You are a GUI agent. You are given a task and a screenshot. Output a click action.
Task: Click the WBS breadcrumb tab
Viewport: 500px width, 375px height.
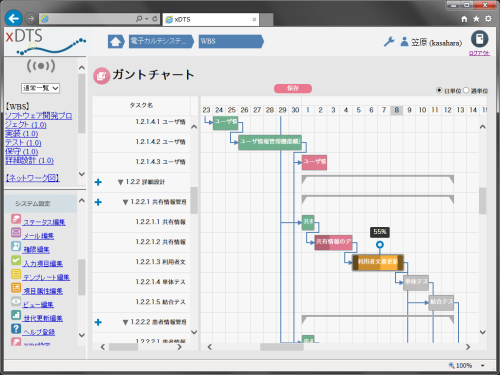tap(231, 42)
